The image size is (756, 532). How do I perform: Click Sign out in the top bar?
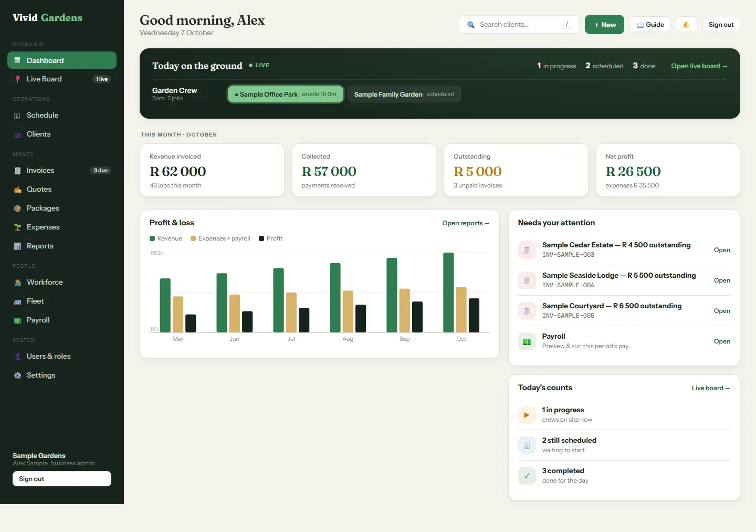coord(721,25)
